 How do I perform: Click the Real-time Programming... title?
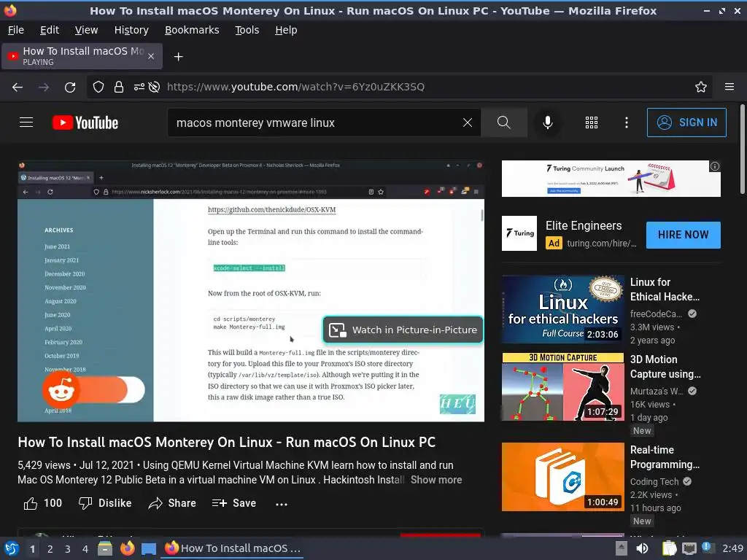click(x=665, y=457)
